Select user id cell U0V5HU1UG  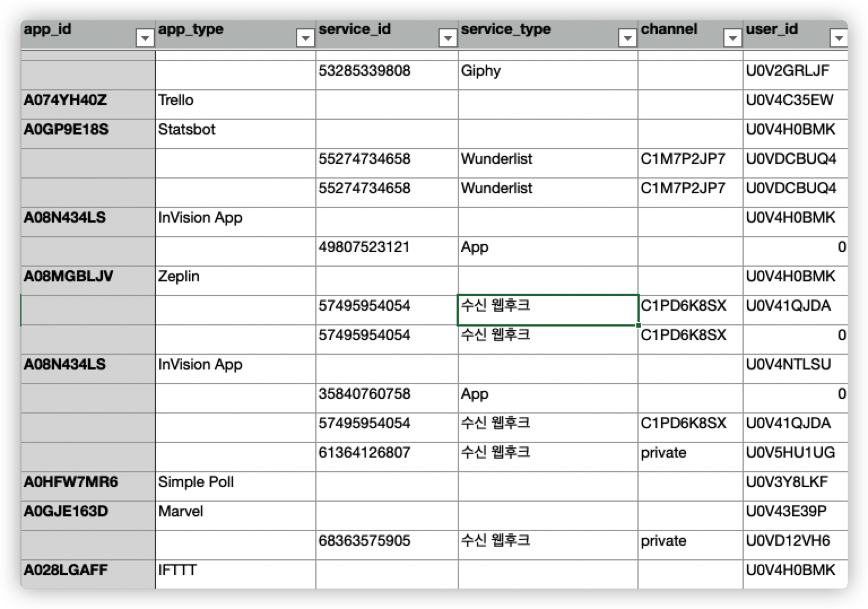pyautogui.click(x=796, y=456)
